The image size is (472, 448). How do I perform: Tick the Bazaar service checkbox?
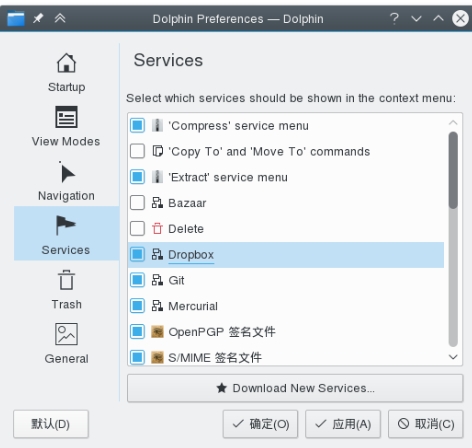tap(137, 203)
